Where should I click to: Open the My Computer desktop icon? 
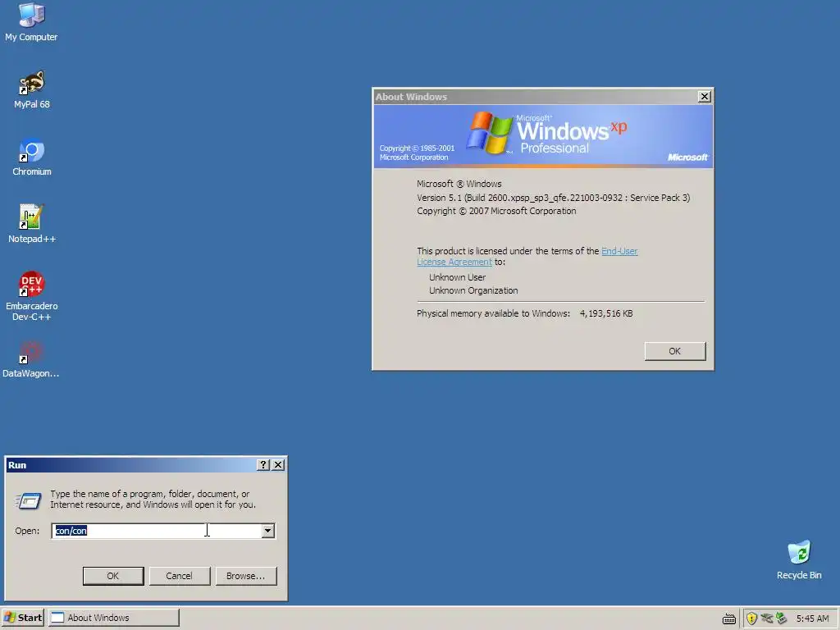(31, 21)
